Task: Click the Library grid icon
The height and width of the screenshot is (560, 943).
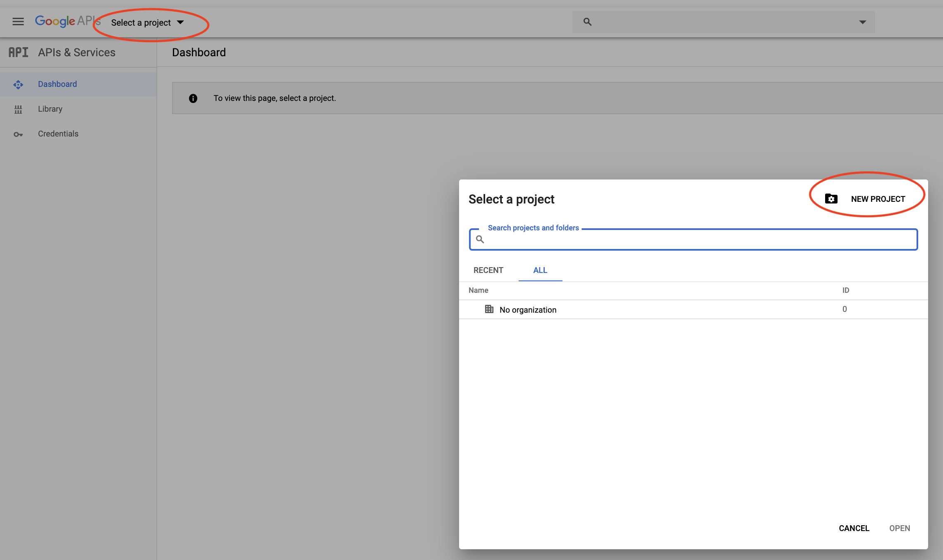Action: (x=18, y=109)
